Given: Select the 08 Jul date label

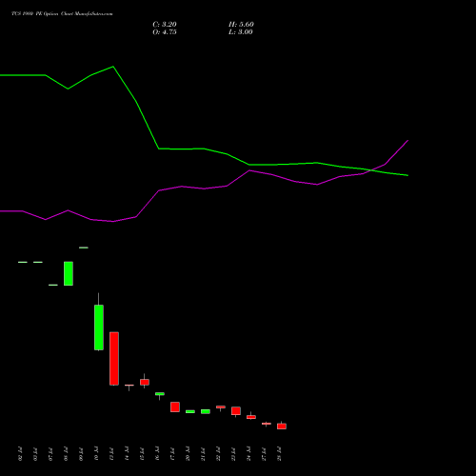Looking at the screenshot, I should click(66, 454).
